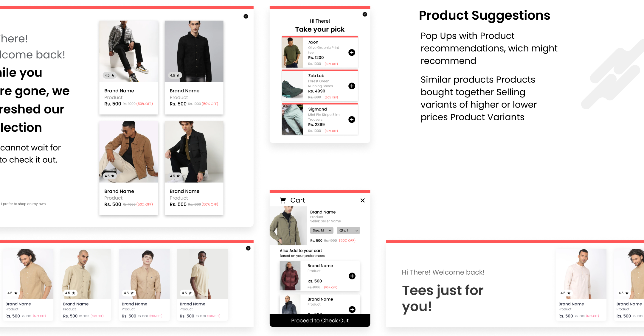Click the add to cart plus icon in Cart recommendations
The height and width of the screenshot is (336, 644).
point(352,276)
